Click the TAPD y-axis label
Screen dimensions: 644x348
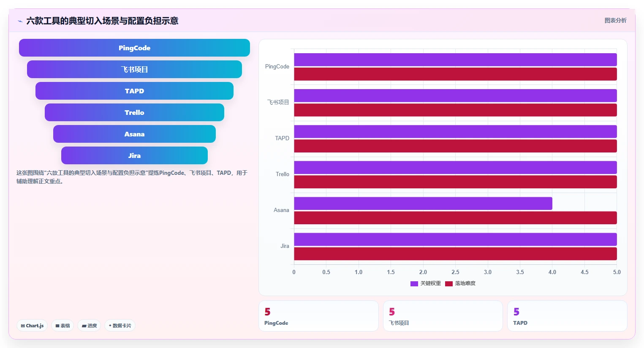tap(282, 138)
